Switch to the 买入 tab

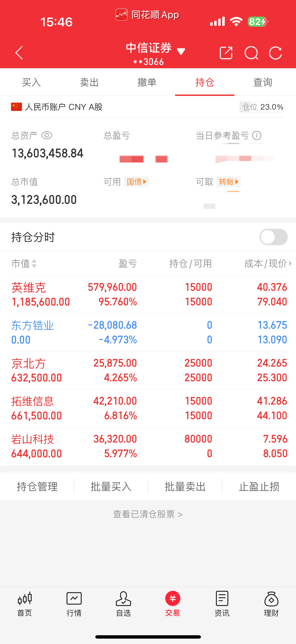[31, 82]
